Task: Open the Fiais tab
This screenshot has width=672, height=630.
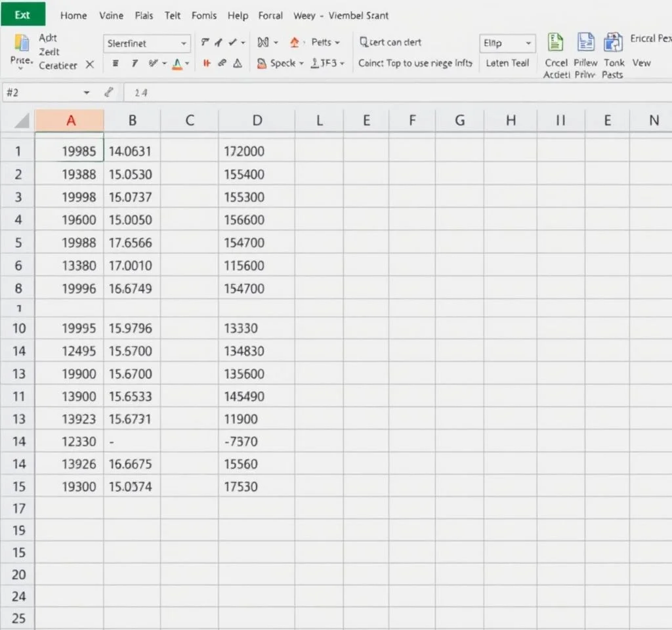Action: [144, 16]
